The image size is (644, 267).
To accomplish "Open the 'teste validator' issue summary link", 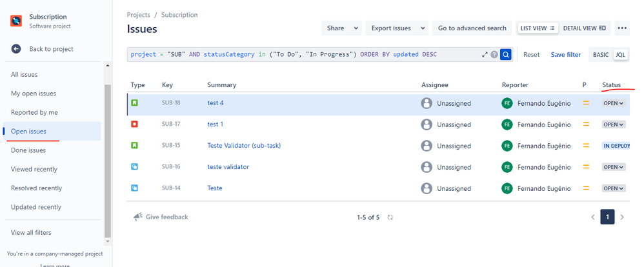I will (x=228, y=167).
